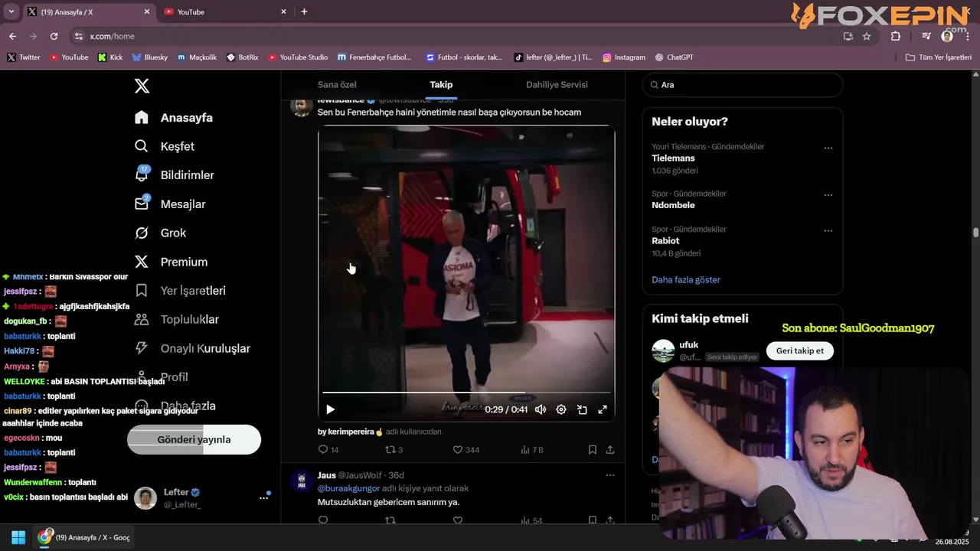980x551 pixels.
Task: Switch to YouTube browser tab
Action: pyautogui.click(x=225, y=11)
